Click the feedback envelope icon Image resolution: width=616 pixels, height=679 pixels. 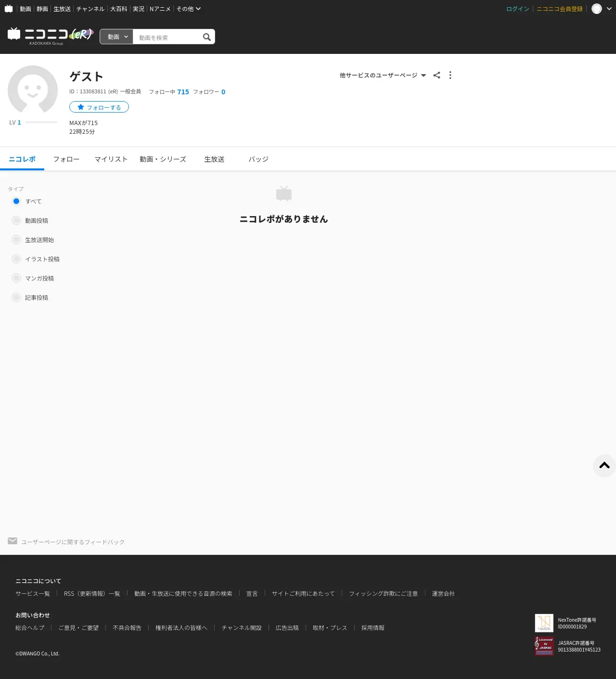click(x=13, y=541)
